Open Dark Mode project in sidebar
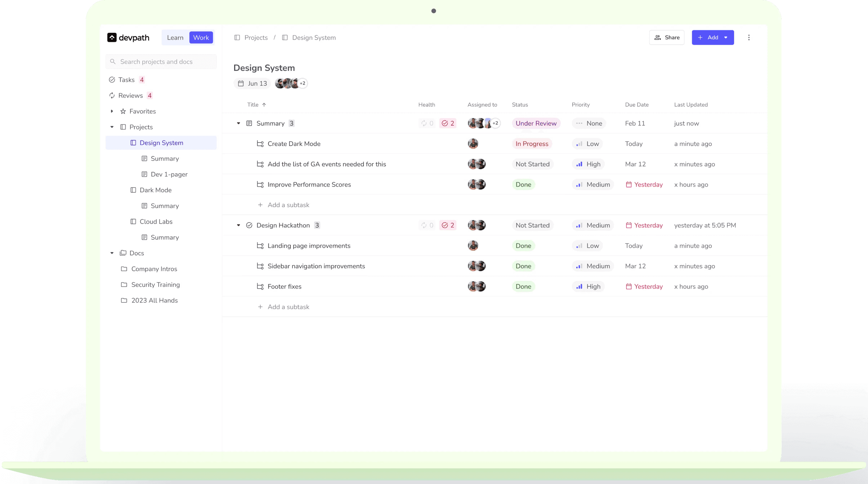Viewport: 868px width, 484px height. point(155,190)
